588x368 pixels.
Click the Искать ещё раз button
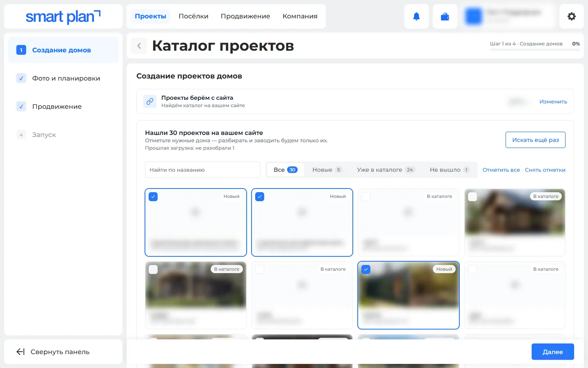(535, 140)
